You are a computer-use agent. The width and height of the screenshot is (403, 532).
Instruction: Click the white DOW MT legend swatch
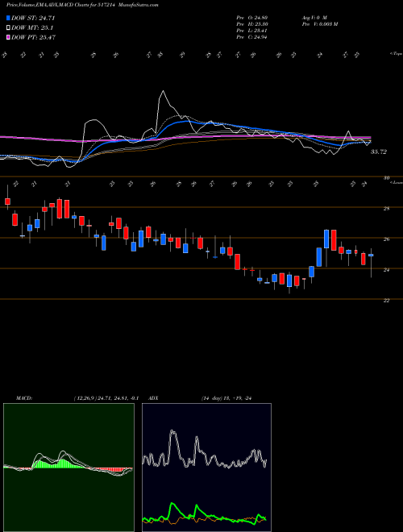pyautogui.click(x=8, y=28)
